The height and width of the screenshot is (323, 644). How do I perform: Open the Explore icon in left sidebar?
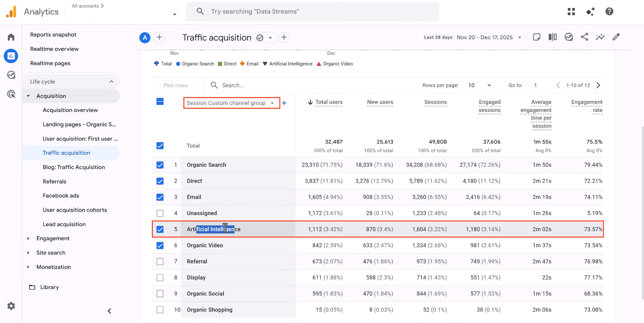[11, 75]
